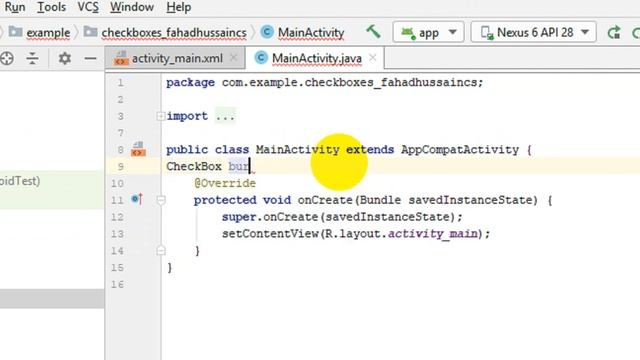
Task: Open the Help menu
Action: click(178, 7)
